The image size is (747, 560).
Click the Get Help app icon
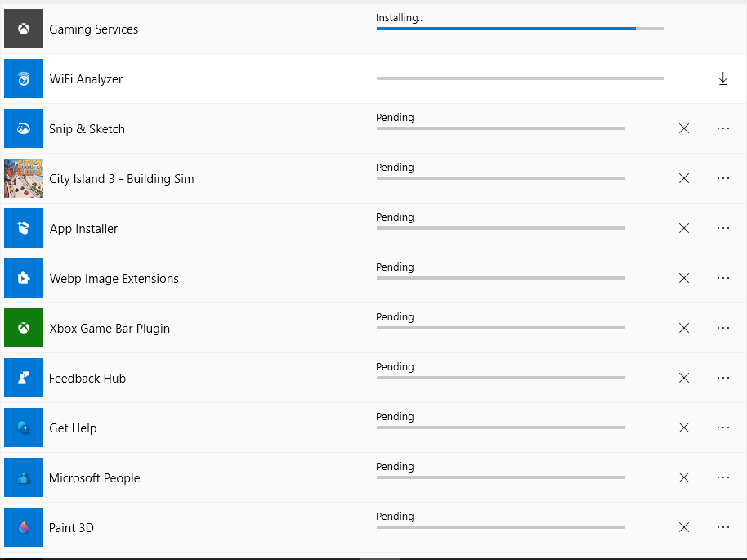(24, 428)
